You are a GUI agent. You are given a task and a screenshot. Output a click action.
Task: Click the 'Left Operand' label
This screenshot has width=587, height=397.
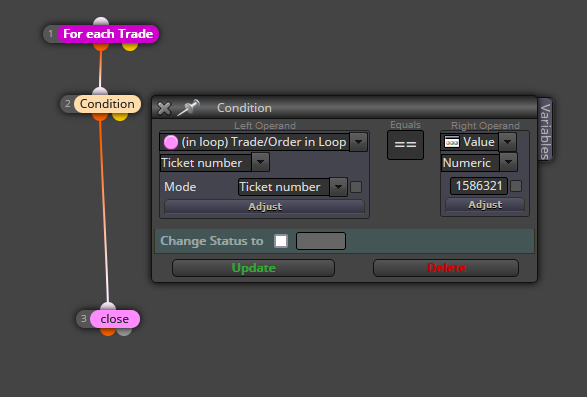pos(265,125)
